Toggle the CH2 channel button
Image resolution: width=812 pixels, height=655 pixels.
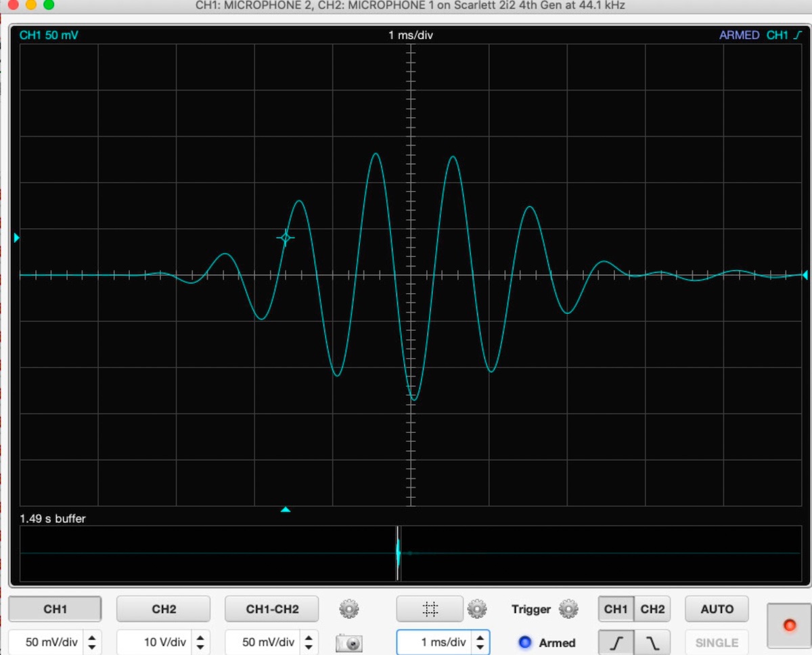pos(163,609)
